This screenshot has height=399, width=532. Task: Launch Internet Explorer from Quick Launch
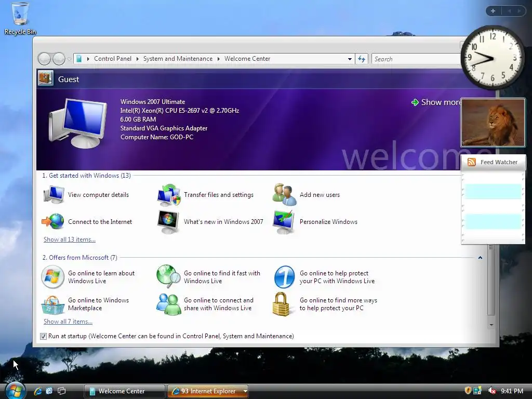pos(37,391)
